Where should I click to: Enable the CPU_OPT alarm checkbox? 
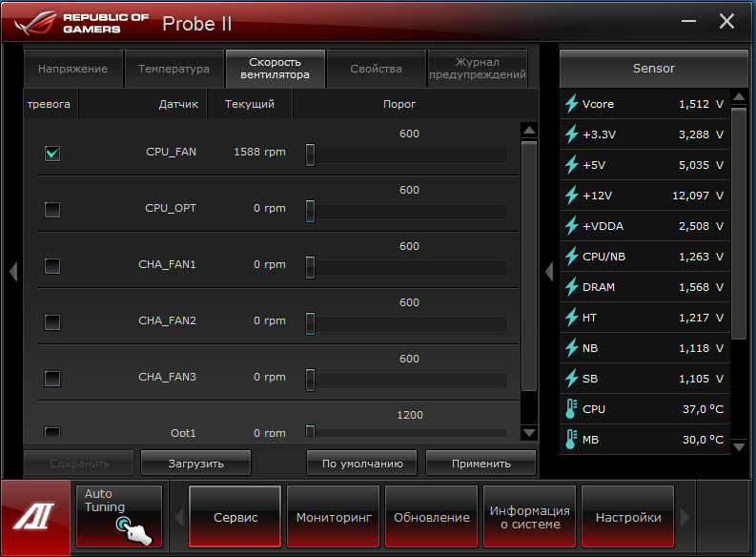pyautogui.click(x=52, y=210)
